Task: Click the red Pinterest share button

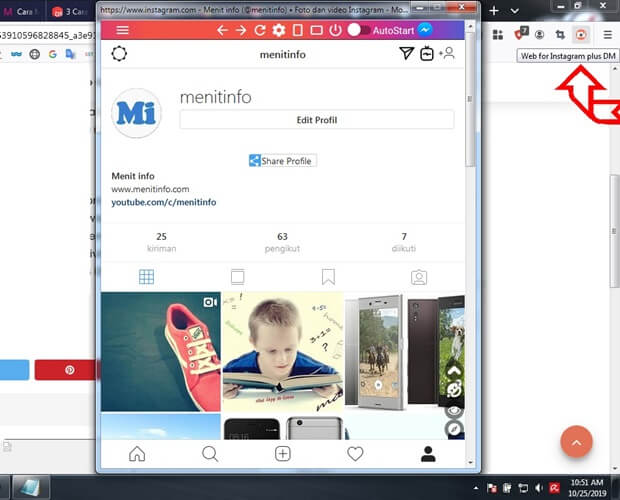Action: [65, 370]
